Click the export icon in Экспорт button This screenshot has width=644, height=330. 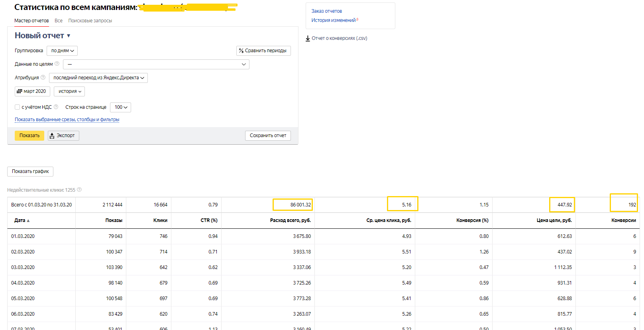pos(52,136)
